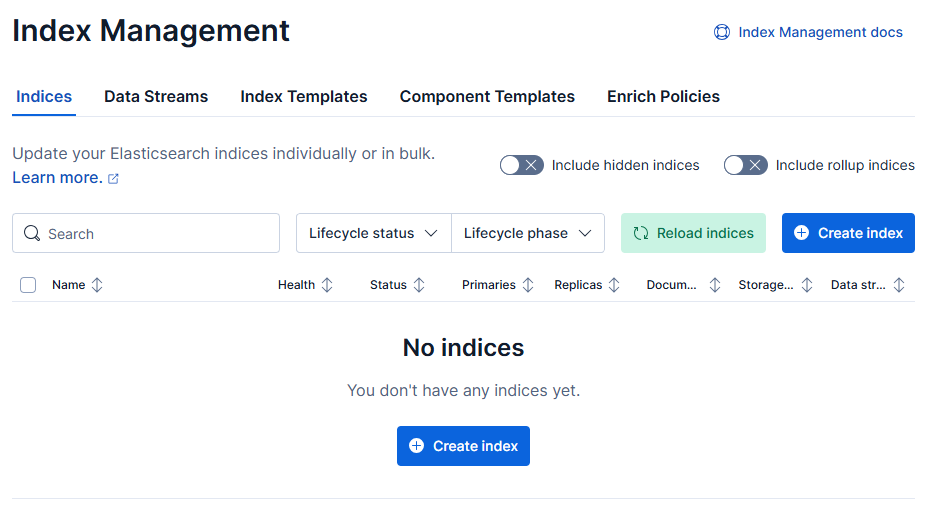929x522 pixels.
Task: Click the Replicas column sort icon
Action: tap(614, 285)
